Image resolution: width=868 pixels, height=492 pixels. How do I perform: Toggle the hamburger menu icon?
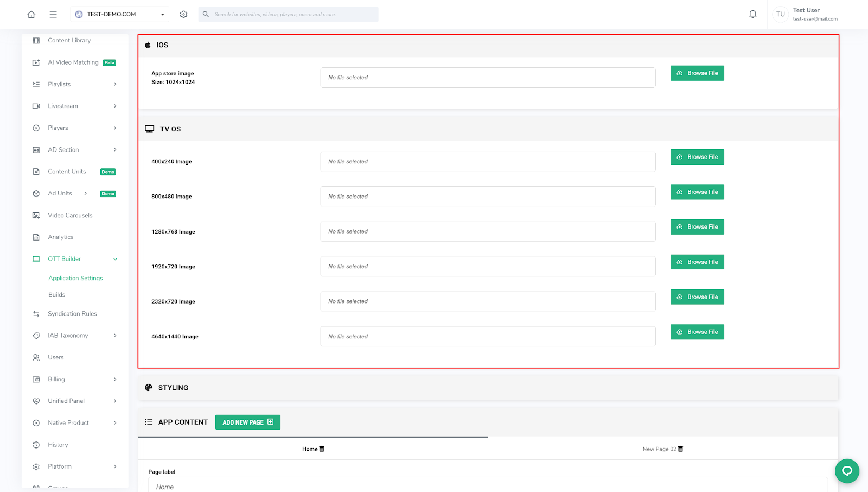53,15
